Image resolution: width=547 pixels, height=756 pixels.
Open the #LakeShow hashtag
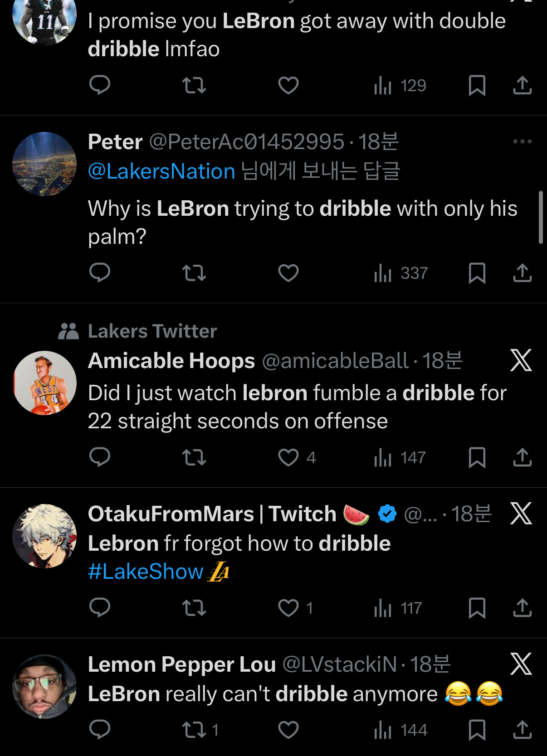146,572
